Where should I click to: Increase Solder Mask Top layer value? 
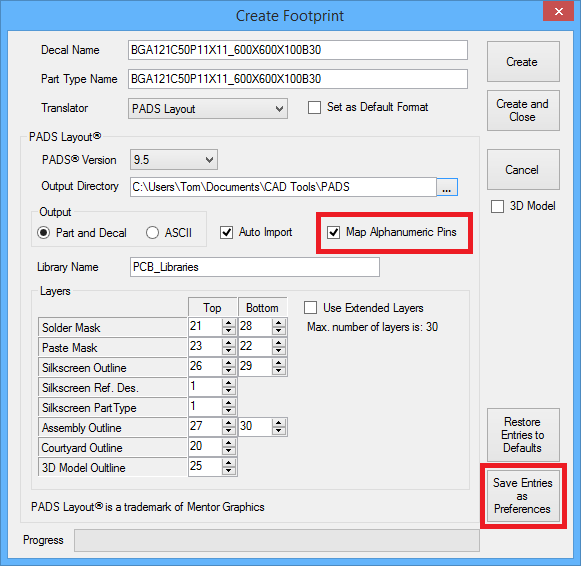click(229, 323)
